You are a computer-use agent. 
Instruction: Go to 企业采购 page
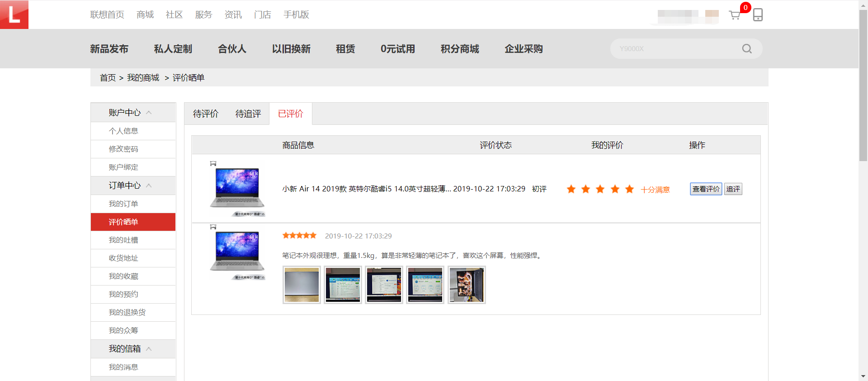(524, 49)
